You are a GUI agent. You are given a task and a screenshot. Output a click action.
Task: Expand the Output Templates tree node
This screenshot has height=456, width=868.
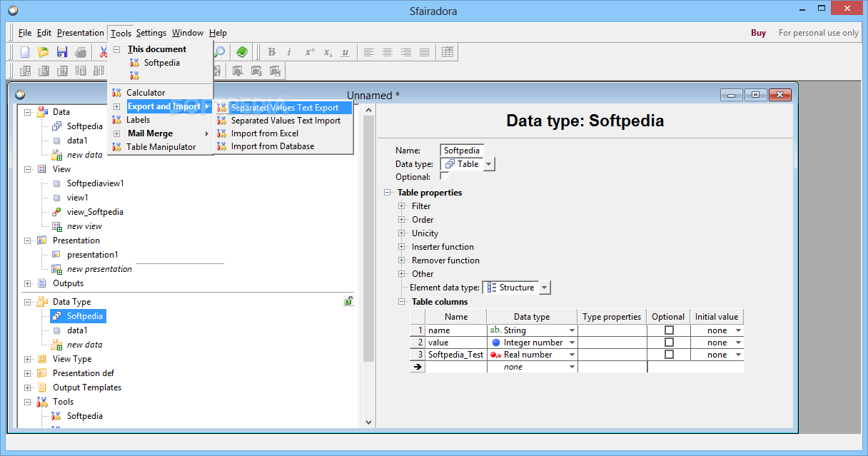click(x=28, y=387)
